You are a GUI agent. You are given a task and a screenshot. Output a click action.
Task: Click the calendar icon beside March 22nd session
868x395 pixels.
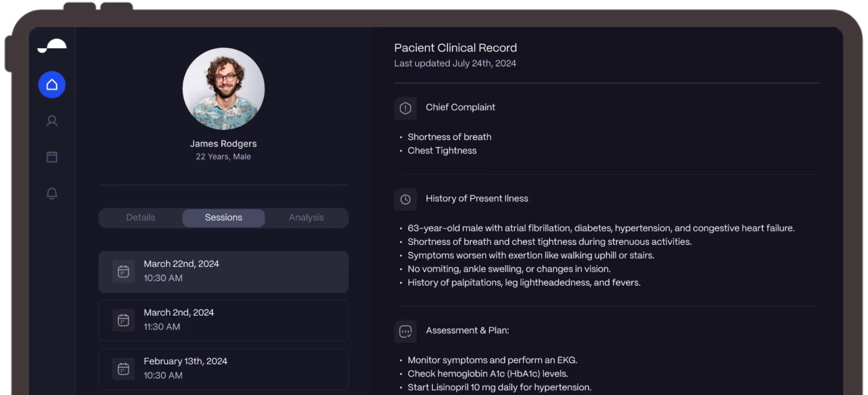123,271
